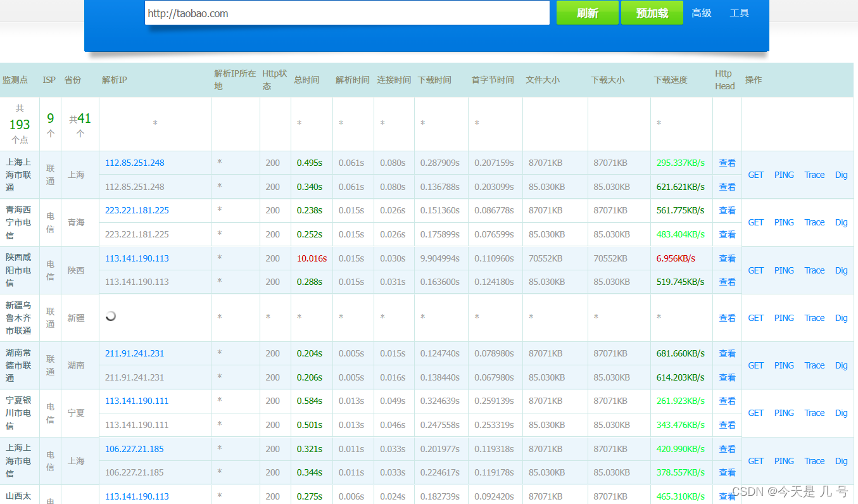The width and height of the screenshot is (858, 504).
Task: Click 查看 head link in 681.660KB/s row
Action: point(727,353)
